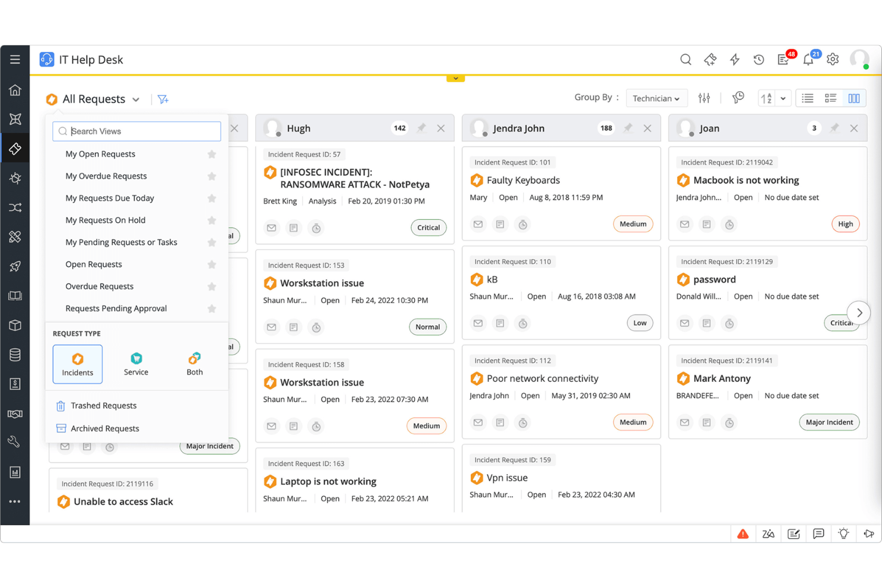The width and height of the screenshot is (882, 588).
Task: Open the Technician group-by dropdown
Action: 656,98
